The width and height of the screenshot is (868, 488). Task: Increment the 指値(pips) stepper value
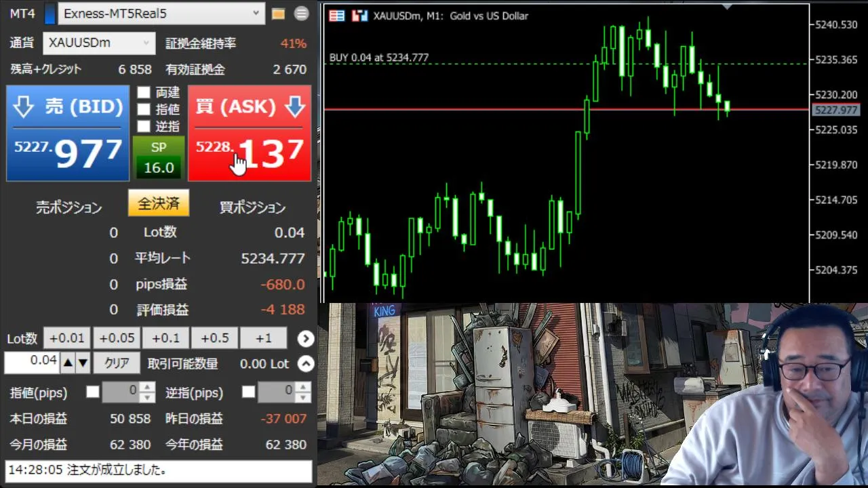point(147,387)
